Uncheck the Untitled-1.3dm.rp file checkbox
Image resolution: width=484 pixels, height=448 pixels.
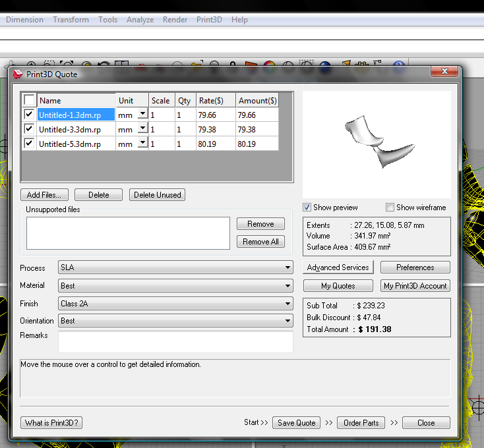[x=29, y=115]
